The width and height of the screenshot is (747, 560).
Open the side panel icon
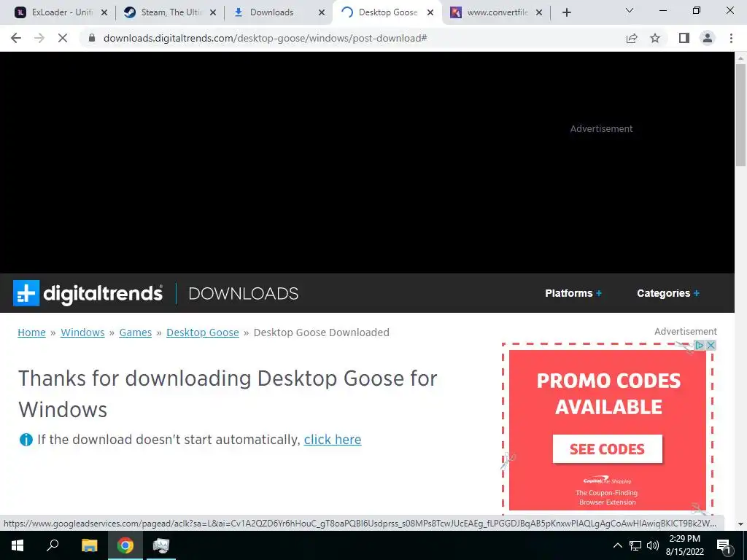coord(684,38)
